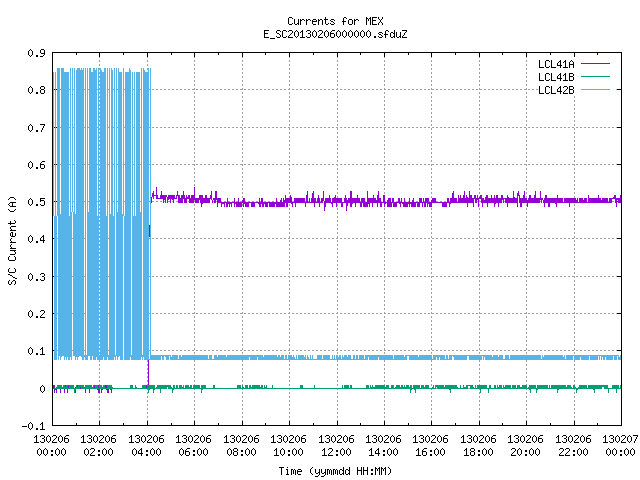Click the dense blue LCL42B oscillation block
The height and width of the screenshot is (480, 640).
click(102, 213)
